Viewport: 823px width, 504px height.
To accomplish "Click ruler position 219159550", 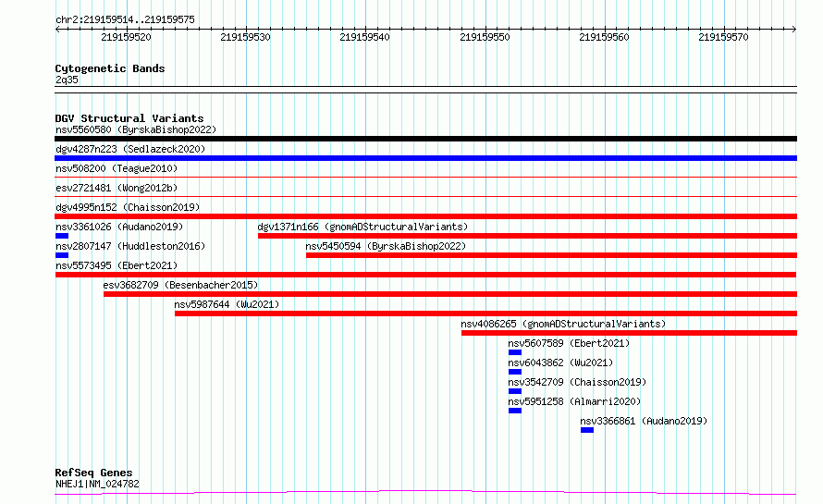I will (485, 37).
